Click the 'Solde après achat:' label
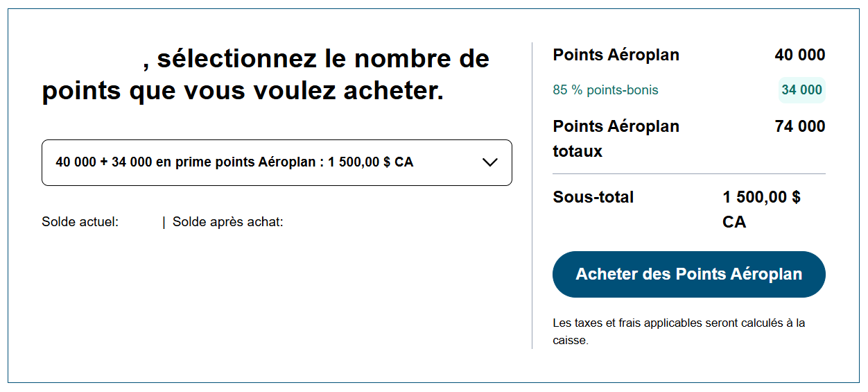The width and height of the screenshot is (868, 392). [x=227, y=222]
